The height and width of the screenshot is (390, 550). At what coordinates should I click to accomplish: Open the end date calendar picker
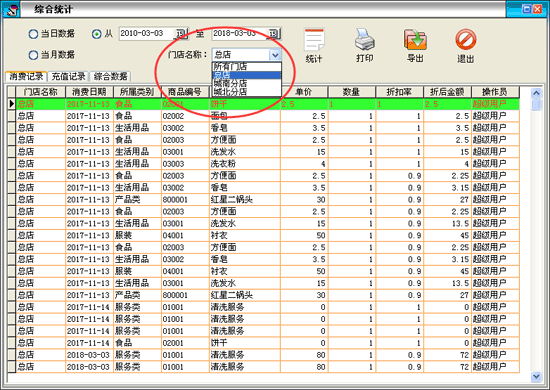coord(274,34)
